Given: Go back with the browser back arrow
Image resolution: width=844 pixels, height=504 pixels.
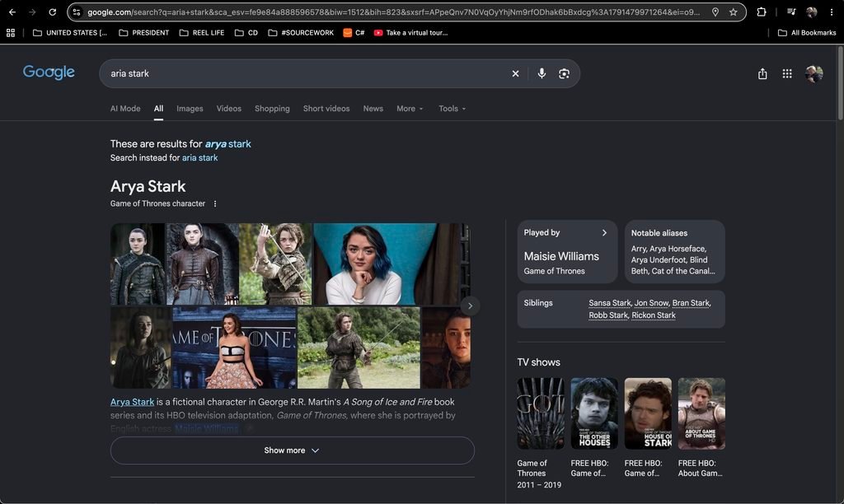Looking at the screenshot, I should (x=12, y=12).
